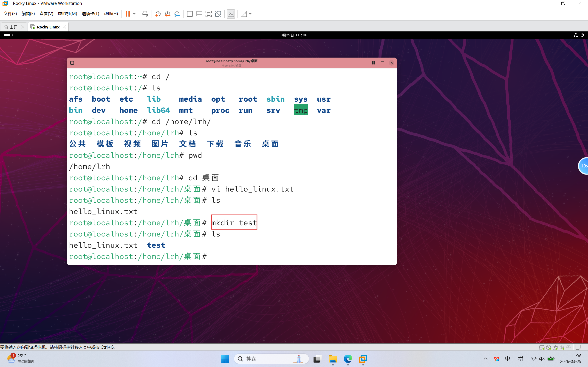Enter full screen mode icon
588x367 pixels.
click(x=209, y=14)
